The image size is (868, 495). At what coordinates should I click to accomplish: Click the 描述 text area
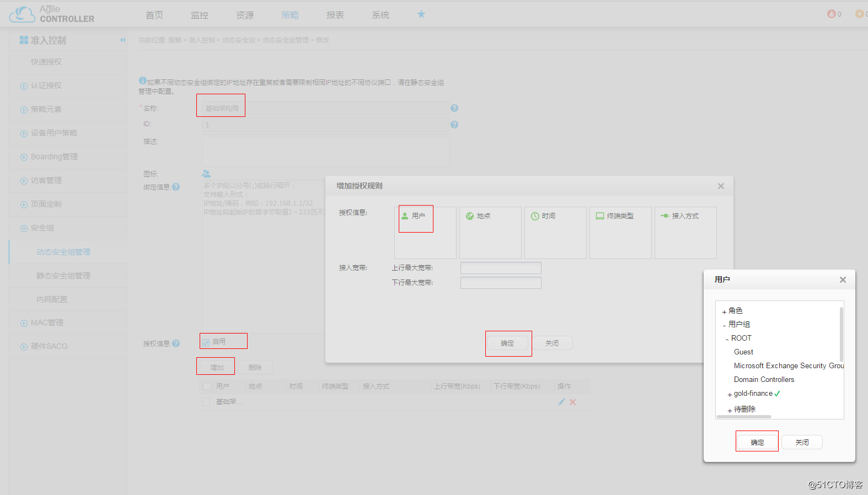(325, 150)
